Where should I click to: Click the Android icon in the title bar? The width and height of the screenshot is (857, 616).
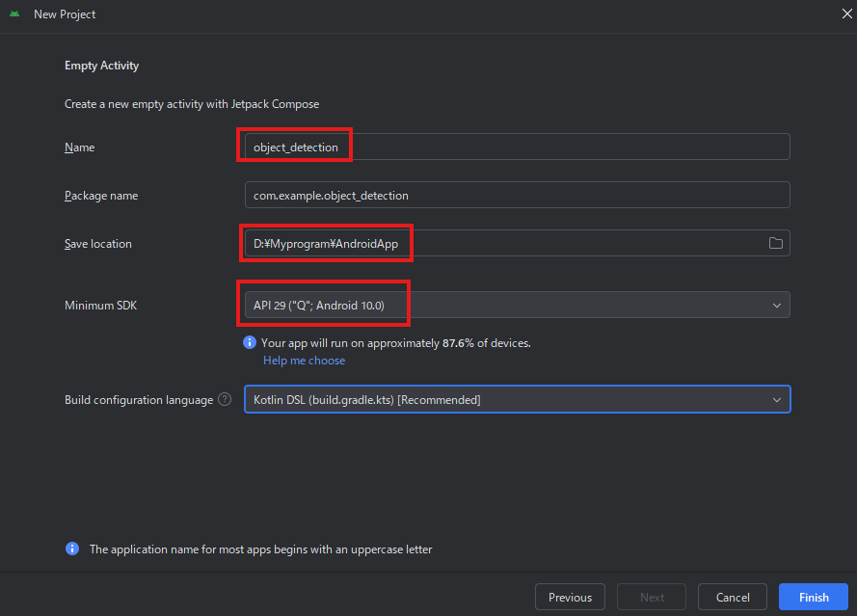click(14, 13)
